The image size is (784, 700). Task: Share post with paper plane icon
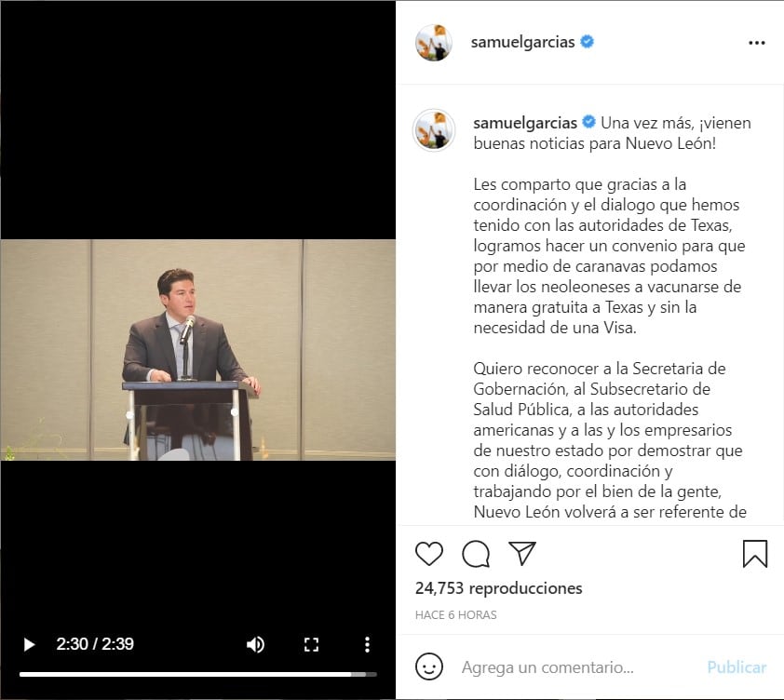[x=522, y=554]
